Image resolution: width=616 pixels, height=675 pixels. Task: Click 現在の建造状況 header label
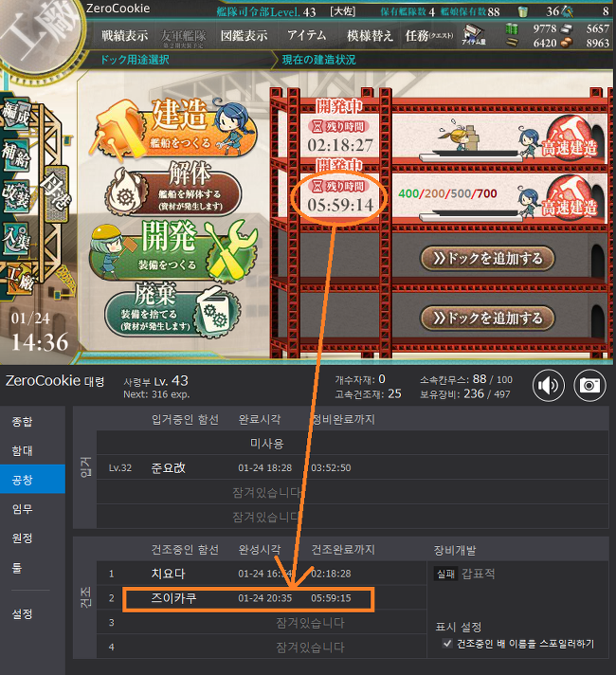319,60
